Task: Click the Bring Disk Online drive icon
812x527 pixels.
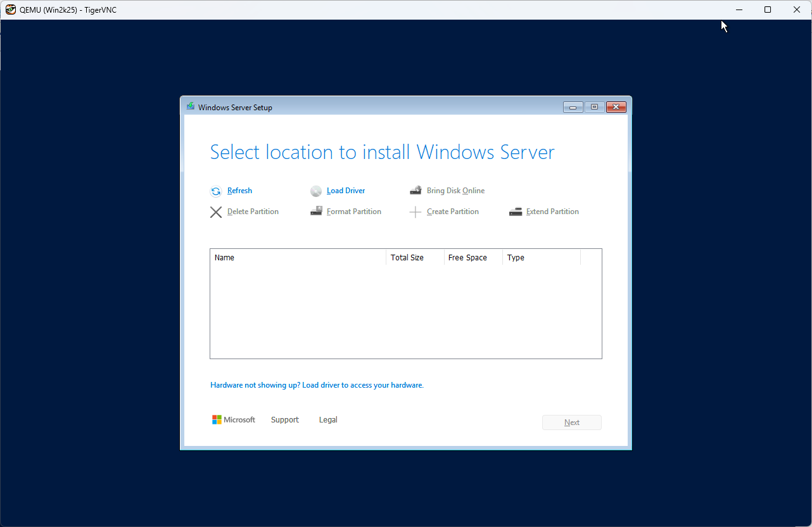Action: pos(416,191)
